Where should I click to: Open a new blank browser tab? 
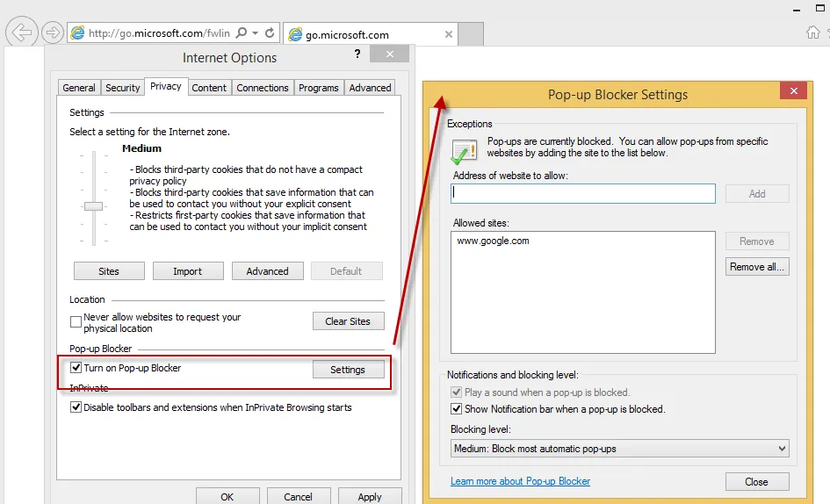471,34
